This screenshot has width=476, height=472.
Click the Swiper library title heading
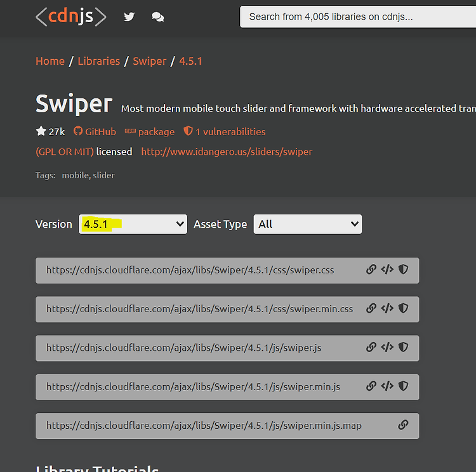pyautogui.click(x=74, y=104)
